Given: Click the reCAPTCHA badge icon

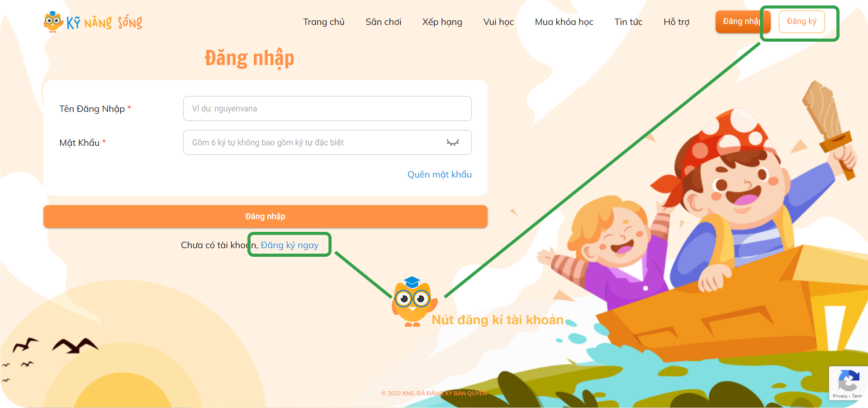Looking at the screenshot, I should click(x=849, y=380).
